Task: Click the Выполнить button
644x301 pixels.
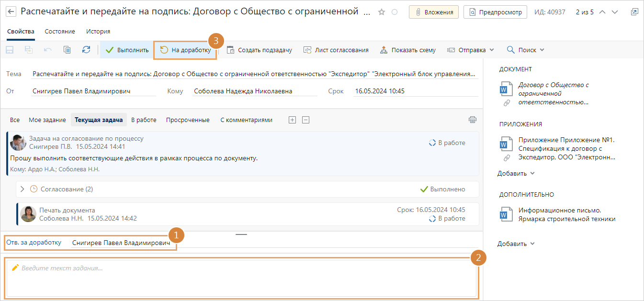Action: pos(127,50)
